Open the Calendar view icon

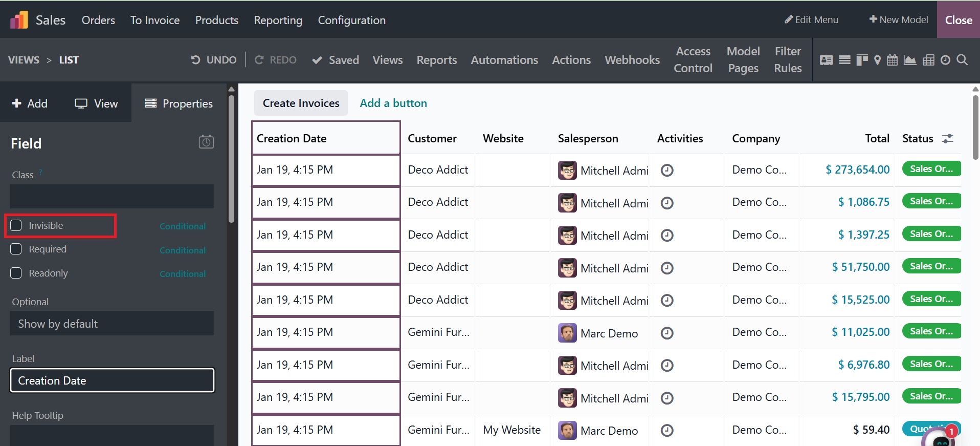892,60
